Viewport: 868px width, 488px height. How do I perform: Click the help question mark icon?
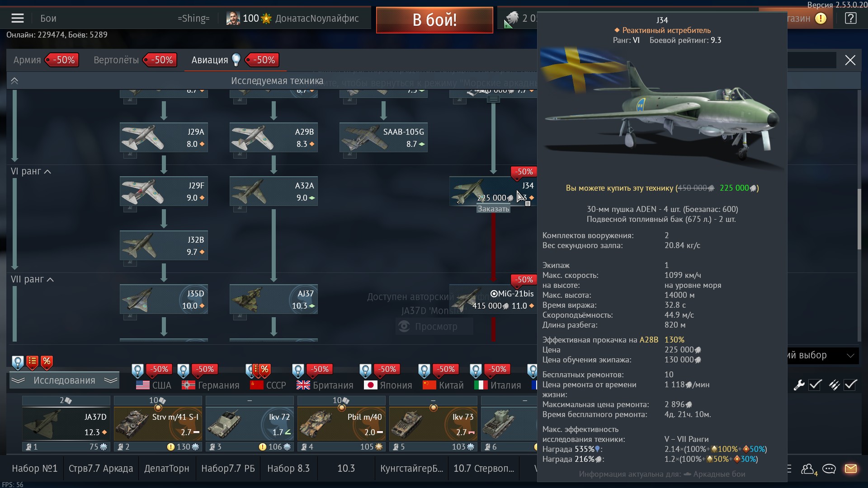(850, 19)
